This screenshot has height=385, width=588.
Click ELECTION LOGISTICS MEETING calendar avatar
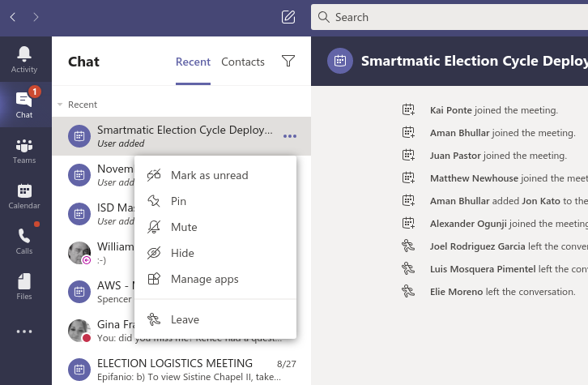coord(79,370)
